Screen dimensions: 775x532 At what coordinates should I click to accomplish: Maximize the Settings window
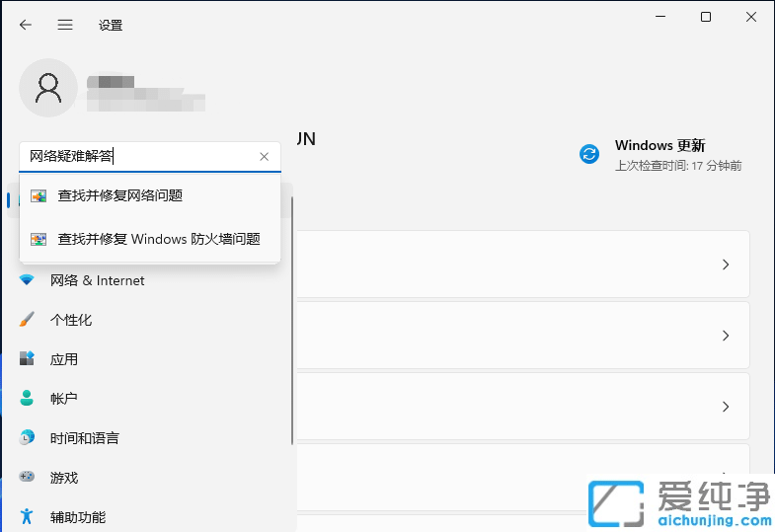pos(706,17)
